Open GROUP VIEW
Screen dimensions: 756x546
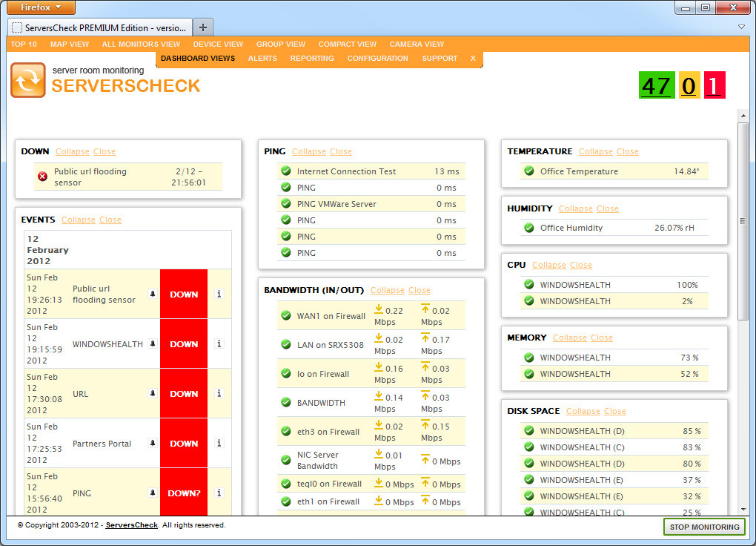(x=281, y=44)
